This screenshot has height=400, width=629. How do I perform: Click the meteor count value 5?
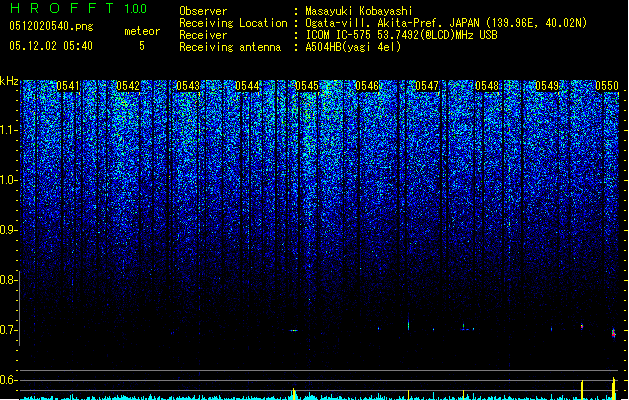pyautogui.click(x=142, y=46)
